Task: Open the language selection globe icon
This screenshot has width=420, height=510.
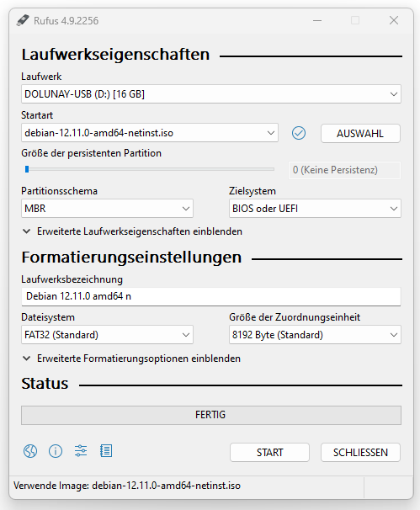Action: tap(30, 451)
